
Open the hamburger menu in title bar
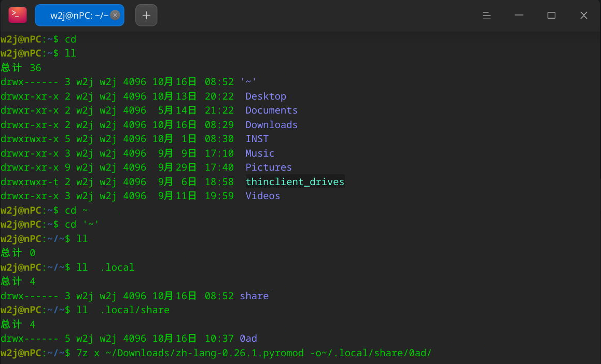point(486,16)
